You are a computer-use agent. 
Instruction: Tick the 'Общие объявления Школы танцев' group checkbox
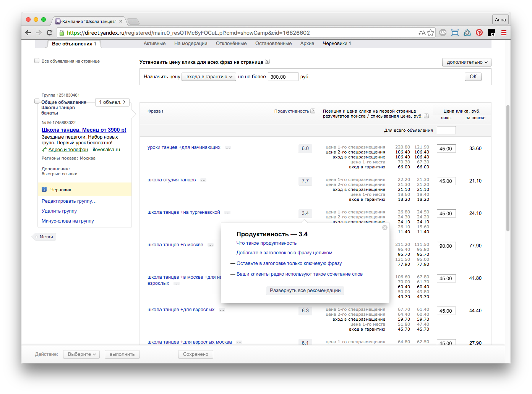(x=37, y=101)
